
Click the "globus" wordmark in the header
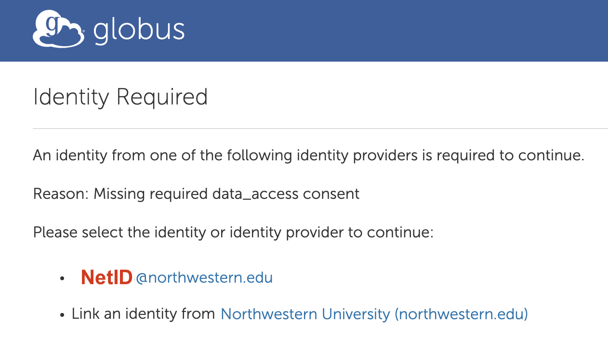tap(140, 30)
